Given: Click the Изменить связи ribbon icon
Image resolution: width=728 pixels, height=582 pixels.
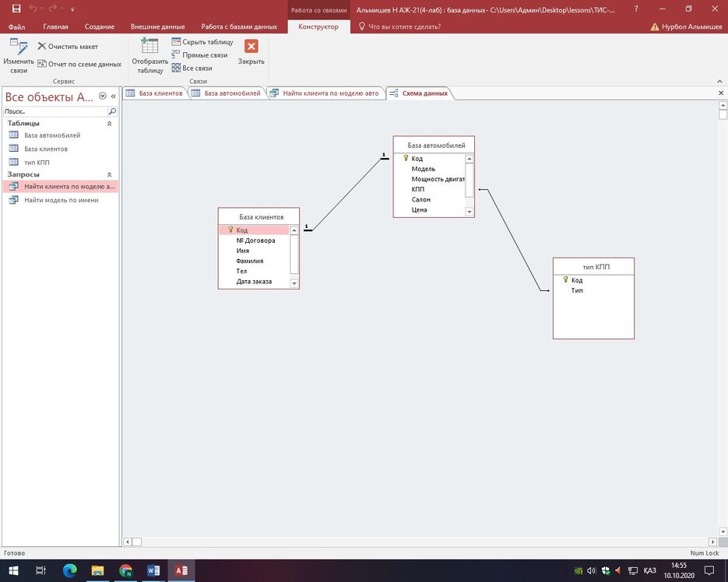Looking at the screenshot, I should 18,49.
